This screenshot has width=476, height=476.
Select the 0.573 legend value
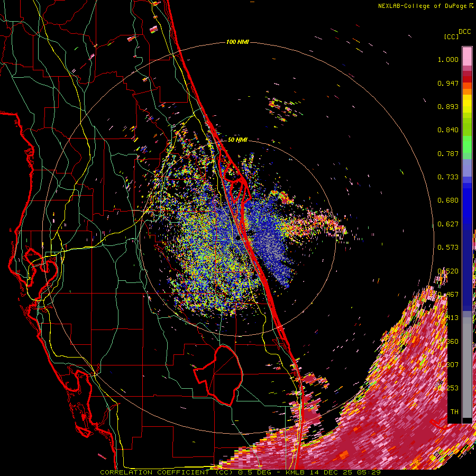448,248
